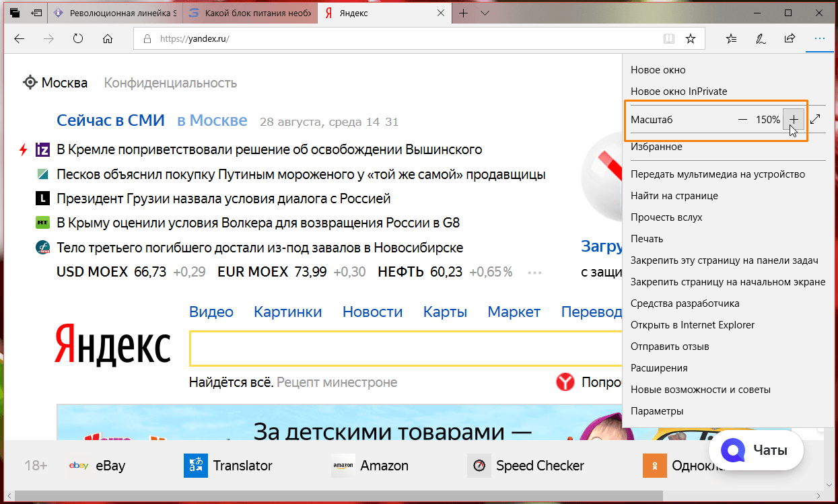The height and width of the screenshot is (504, 838).
Task: Click the Share page icon
Action: click(x=790, y=39)
